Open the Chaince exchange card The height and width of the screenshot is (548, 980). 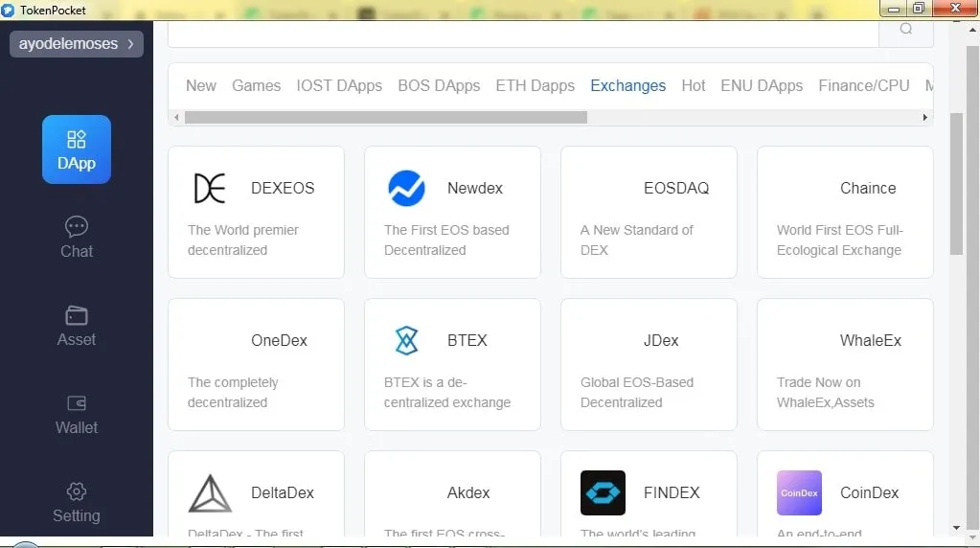[845, 213]
